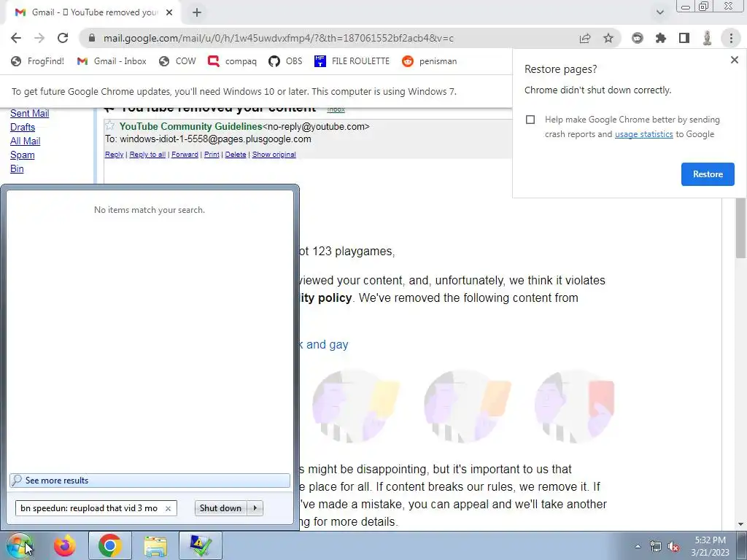747x560 pixels.
Task: Tick the crash reports checkbox
Action: coord(530,120)
